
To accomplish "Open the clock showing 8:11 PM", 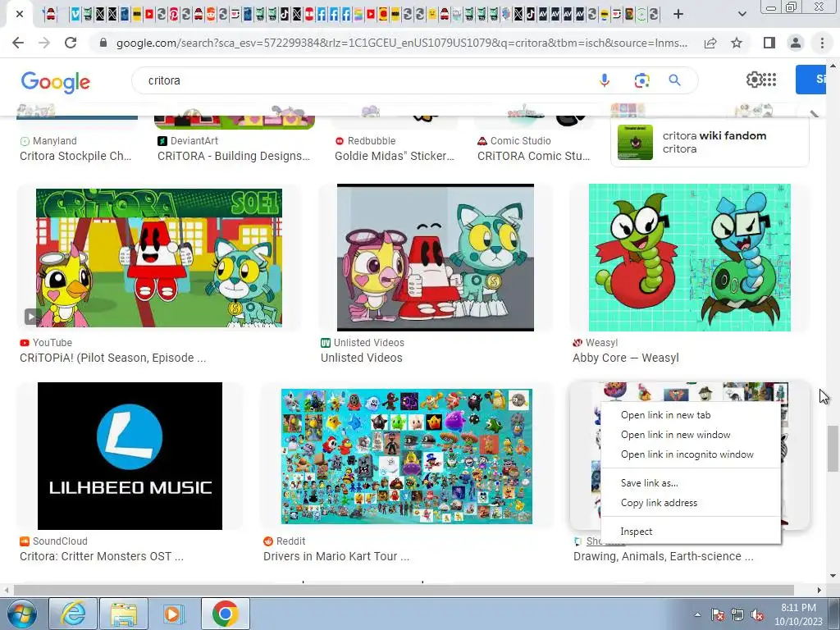I will pos(798,614).
